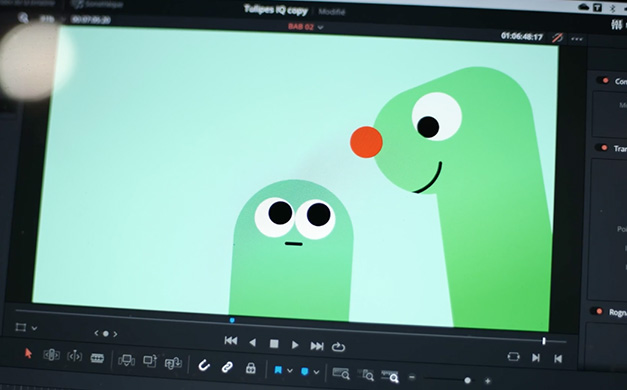Image resolution: width=627 pixels, height=390 pixels.
Task: Click the Tulipes IQ copy project title
Action: pos(276,10)
